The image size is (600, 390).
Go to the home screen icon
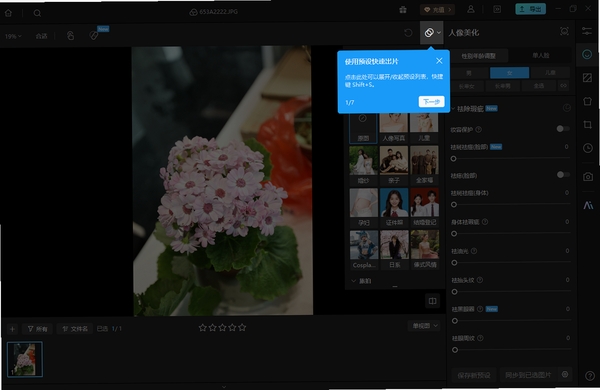(8, 13)
